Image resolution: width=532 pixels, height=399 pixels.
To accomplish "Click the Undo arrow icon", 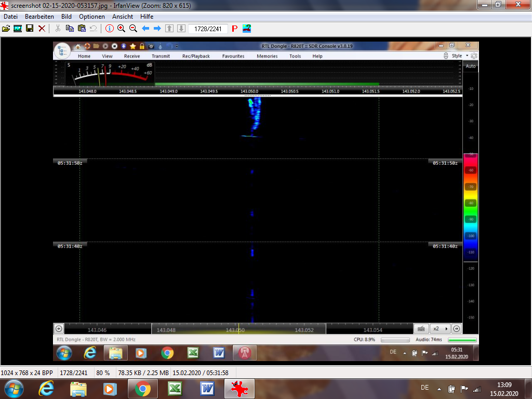I will click(x=94, y=29).
